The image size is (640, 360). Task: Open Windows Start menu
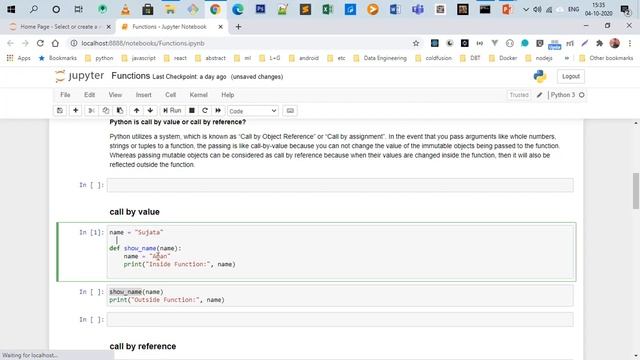coord(11,9)
